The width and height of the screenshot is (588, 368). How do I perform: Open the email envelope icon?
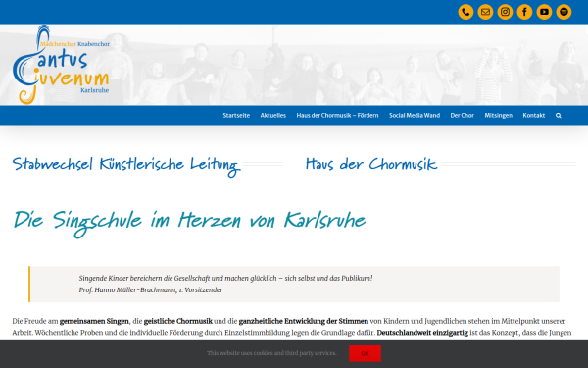[x=485, y=12]
